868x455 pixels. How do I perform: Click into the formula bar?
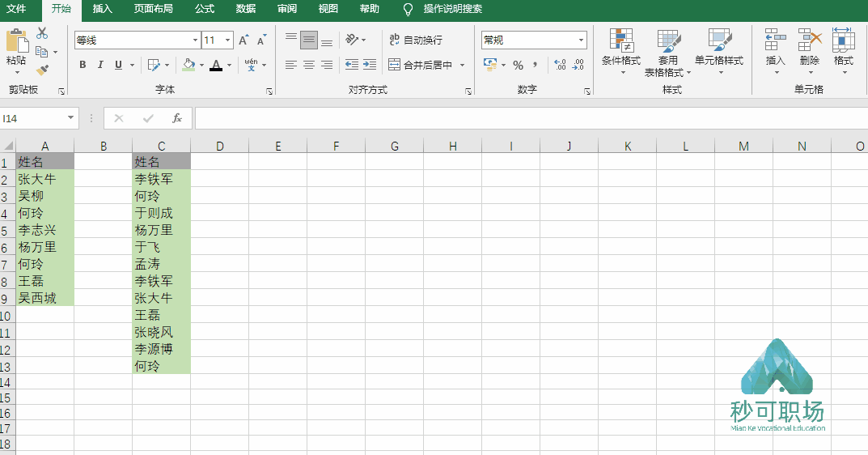click(531, 118)
